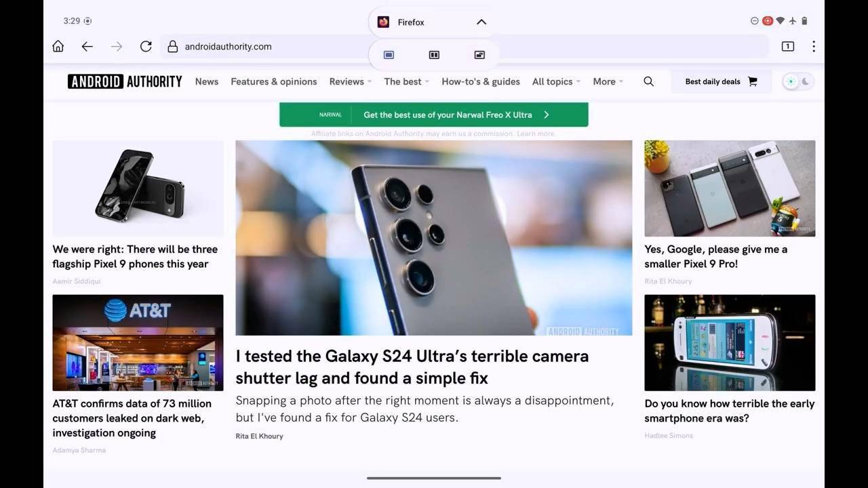868x488 pixels.
Task: Open Features & opinions section
Action: click(x=274, y=81)
